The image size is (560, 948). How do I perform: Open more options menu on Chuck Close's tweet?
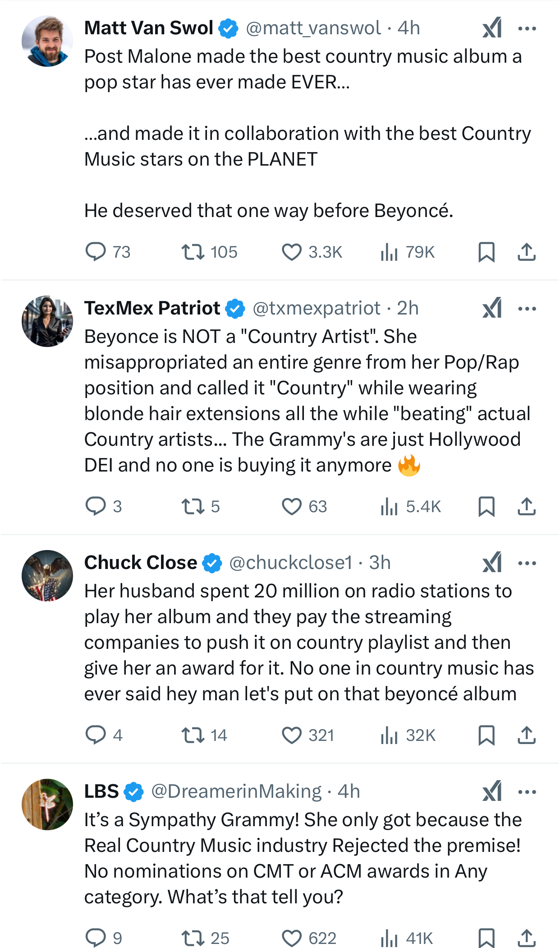click(x=527, y=563)
